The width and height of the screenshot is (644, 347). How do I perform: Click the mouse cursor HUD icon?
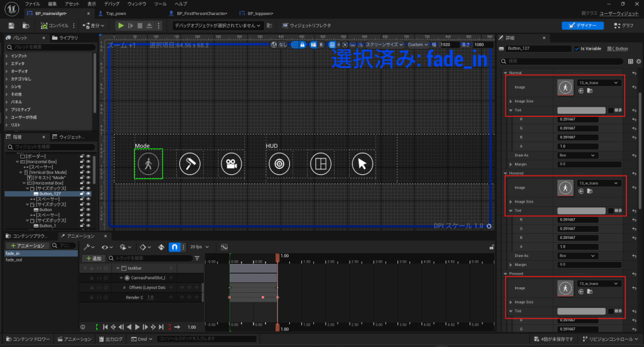tap(362, 164)
